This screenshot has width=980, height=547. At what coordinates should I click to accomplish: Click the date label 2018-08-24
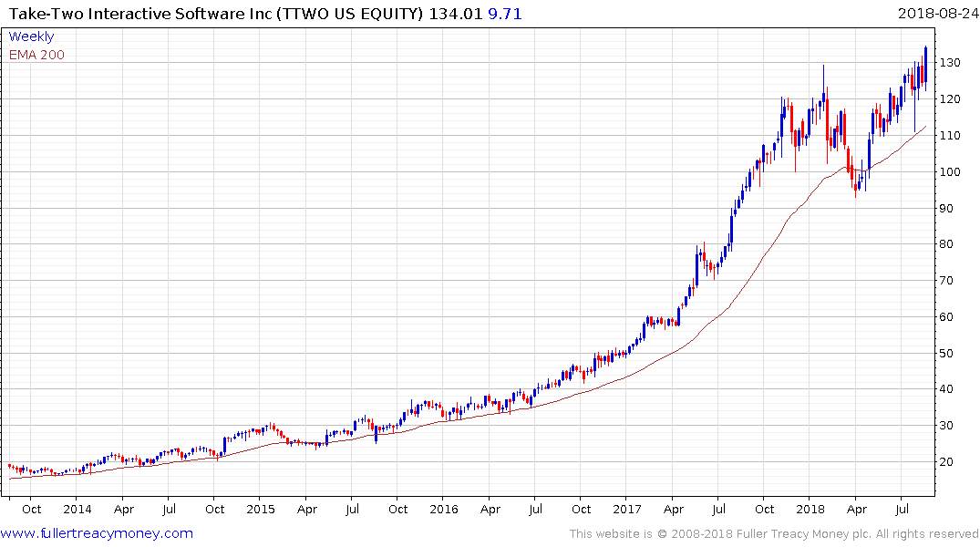point(938,13)
